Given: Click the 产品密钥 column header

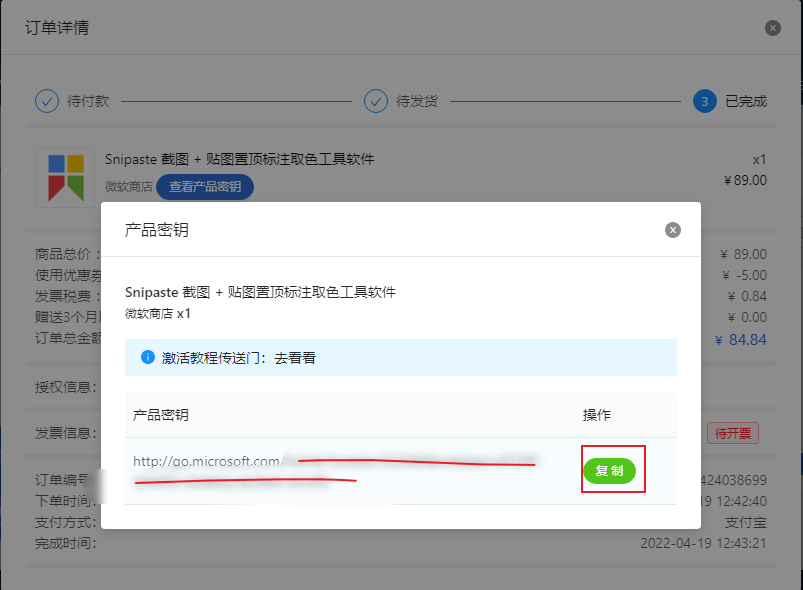Looking at the screenshot, I should 158,415.
